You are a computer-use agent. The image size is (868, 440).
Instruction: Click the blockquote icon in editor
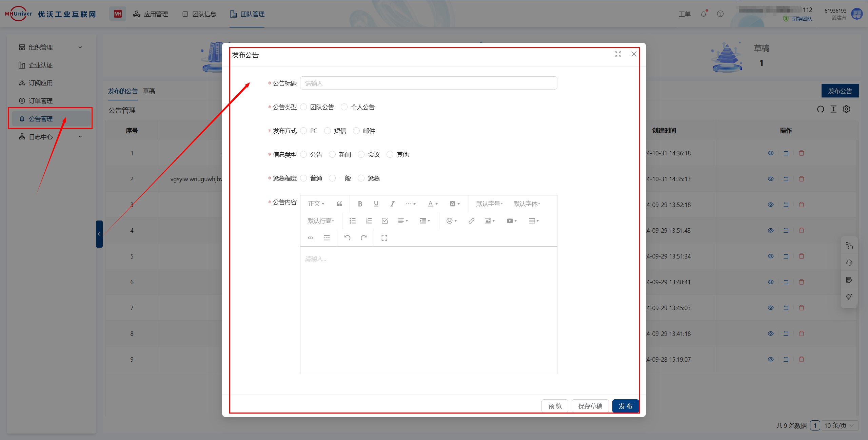[339, 204]
